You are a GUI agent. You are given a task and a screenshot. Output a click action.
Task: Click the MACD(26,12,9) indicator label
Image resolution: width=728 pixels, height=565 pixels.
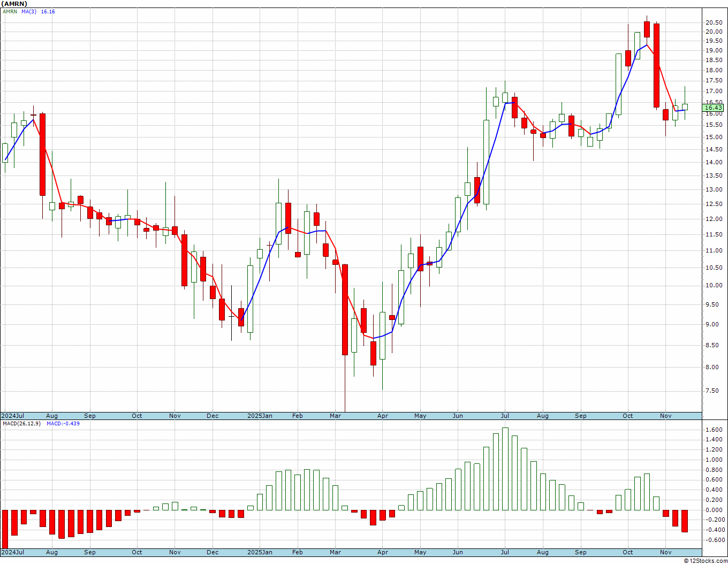coord(21,424)
